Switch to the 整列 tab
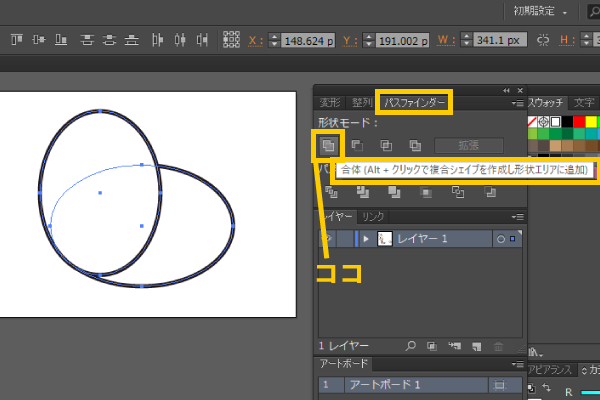Viewport: 600px width, 400px height. pyautogui.click(x=361, y=102)
